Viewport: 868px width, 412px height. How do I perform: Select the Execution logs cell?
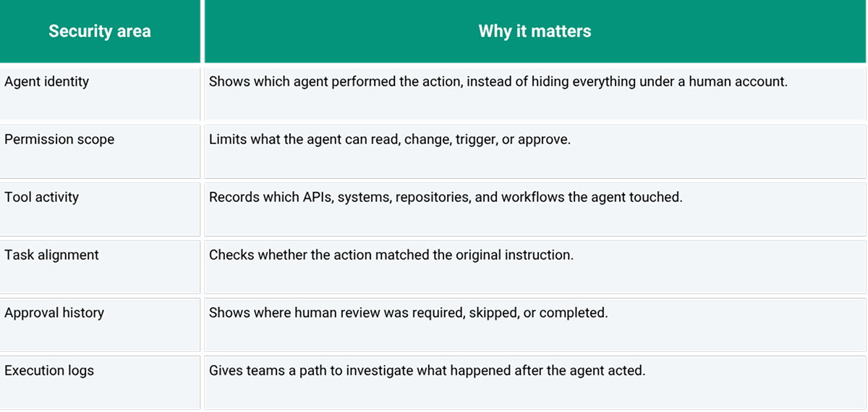click(x=100, y=382)
